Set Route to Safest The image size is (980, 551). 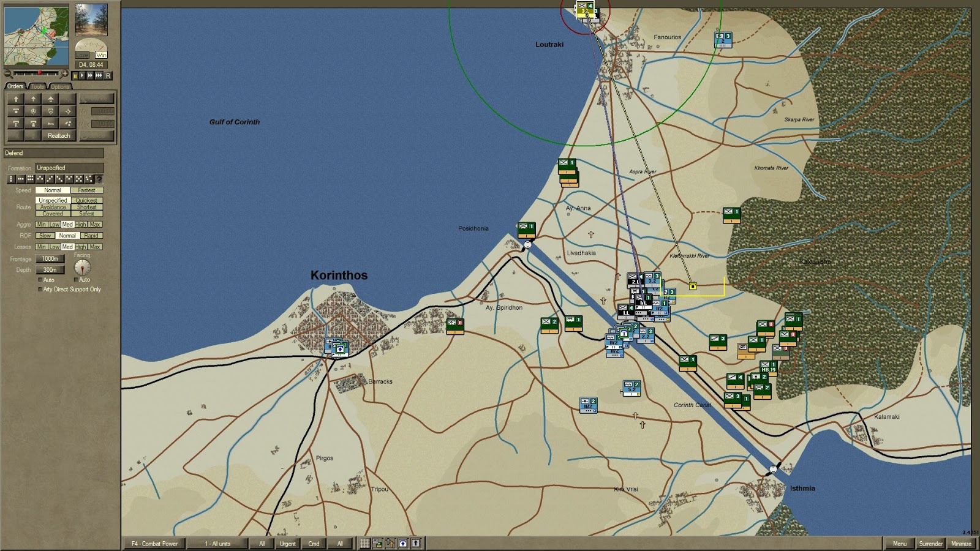tap(86, 214)
